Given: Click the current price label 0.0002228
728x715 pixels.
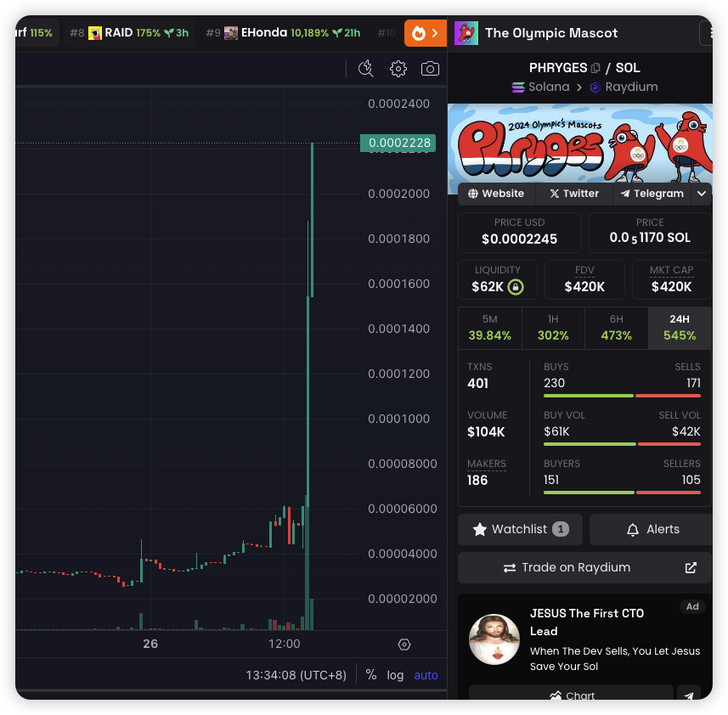Looking at the screenshot, I should click(398, 143).
